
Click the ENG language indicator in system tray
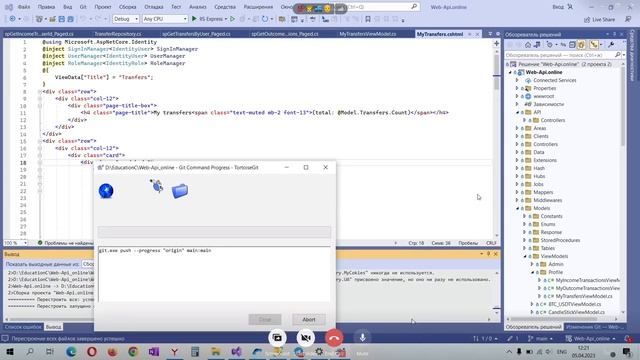(562, 351)
